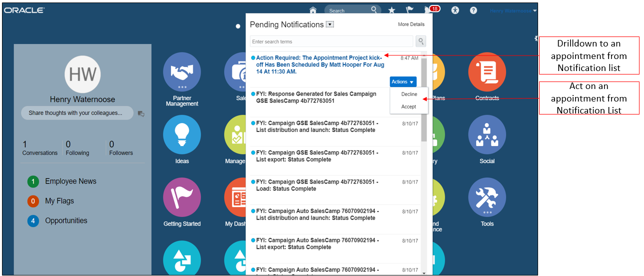Open the Watchlist flag icon
The height and width of the screenshot is (276, 644).
410,10
